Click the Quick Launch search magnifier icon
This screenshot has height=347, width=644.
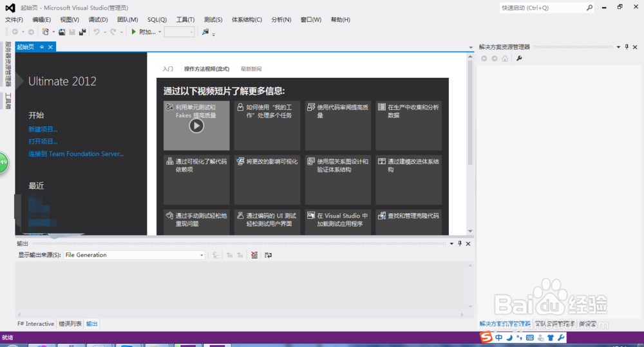[x=589, y=8]
